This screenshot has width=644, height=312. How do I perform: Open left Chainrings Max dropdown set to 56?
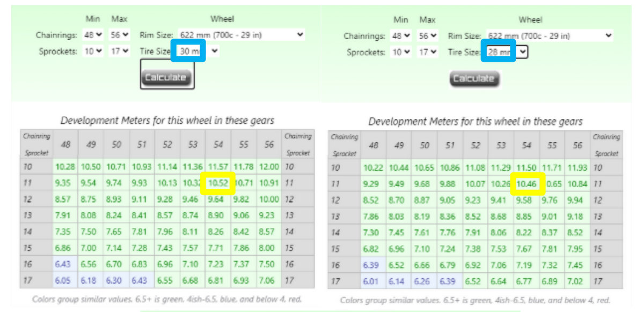[120, 35]
